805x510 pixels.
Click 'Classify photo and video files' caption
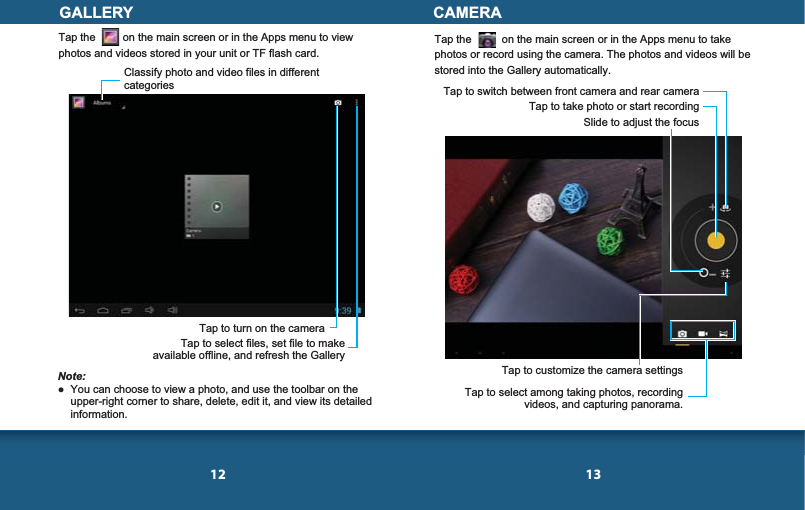(221, 79)
